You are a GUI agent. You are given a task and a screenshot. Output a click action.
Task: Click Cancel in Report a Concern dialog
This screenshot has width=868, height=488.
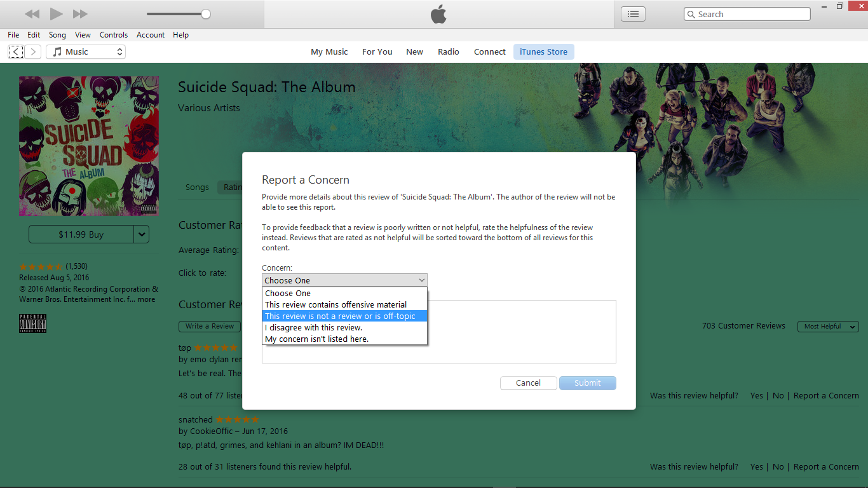click(x=528, y=383)
